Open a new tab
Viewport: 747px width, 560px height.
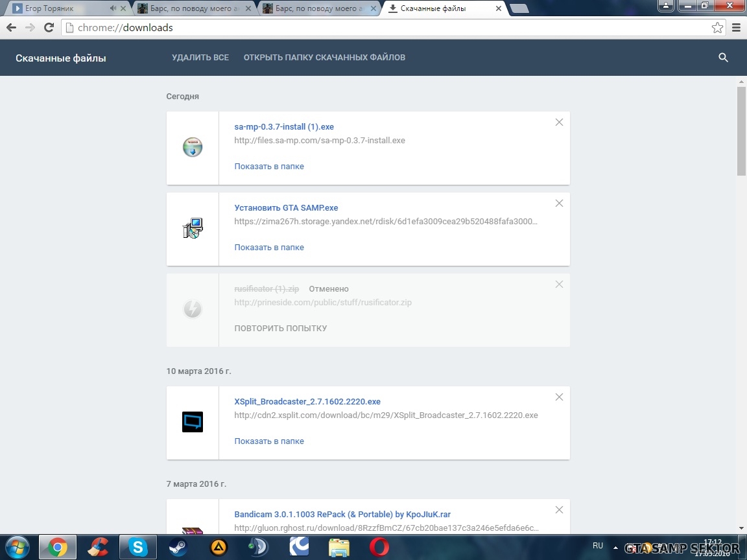[519, 8]
